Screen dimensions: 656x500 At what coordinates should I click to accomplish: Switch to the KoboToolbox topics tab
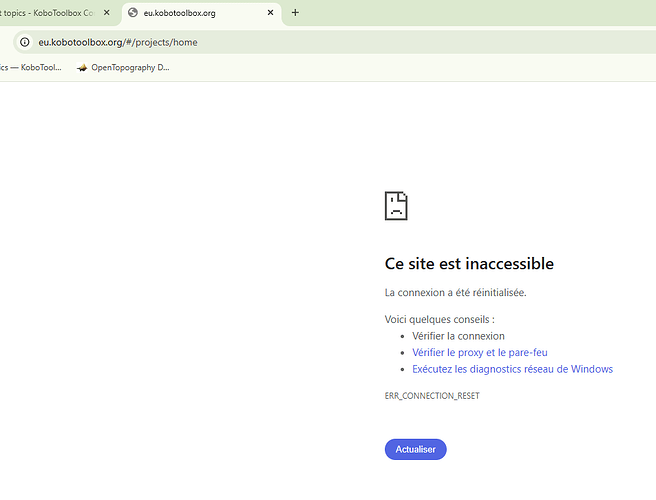[48, 13]
